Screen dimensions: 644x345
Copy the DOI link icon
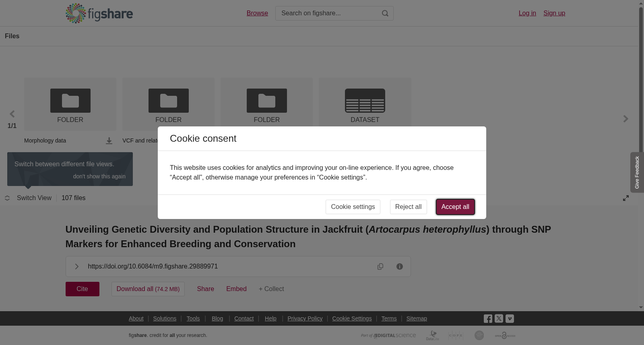(380, 266)
